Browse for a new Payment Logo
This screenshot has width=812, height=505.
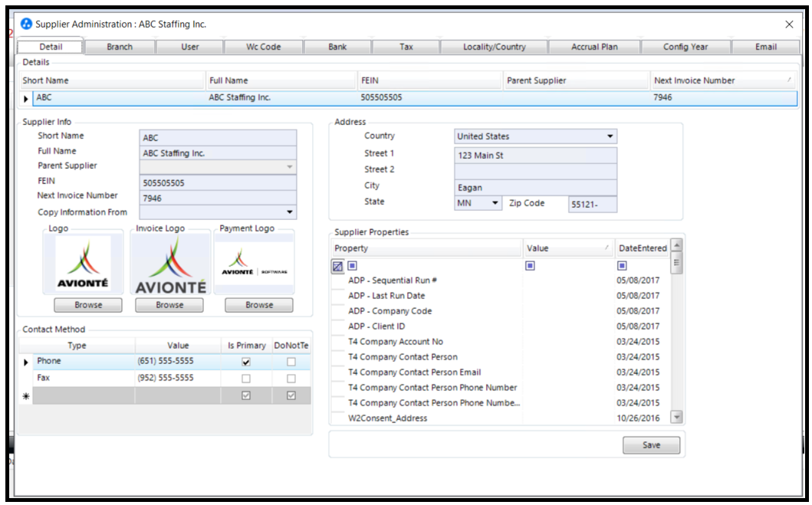pyautogui.click(x=260, y=305)
